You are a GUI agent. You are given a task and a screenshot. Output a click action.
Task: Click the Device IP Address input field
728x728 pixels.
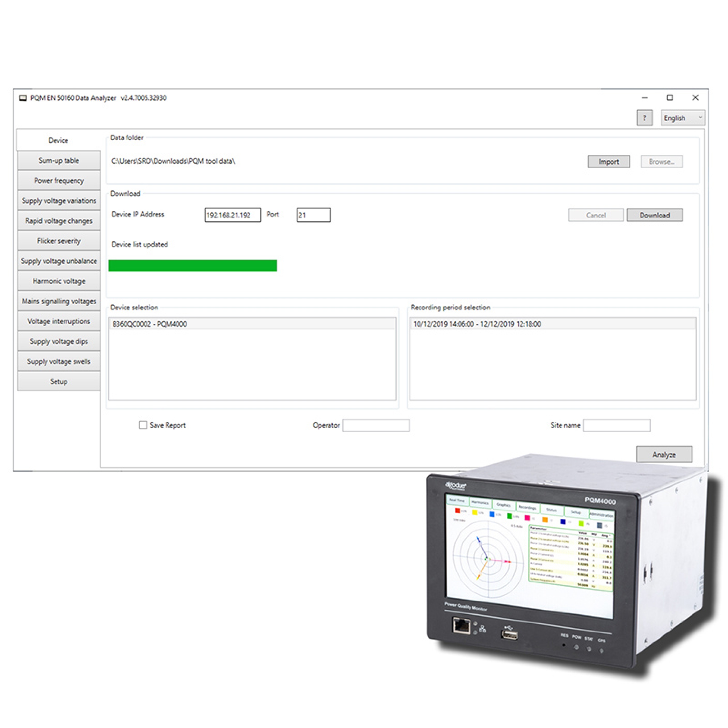coord(232,215)
